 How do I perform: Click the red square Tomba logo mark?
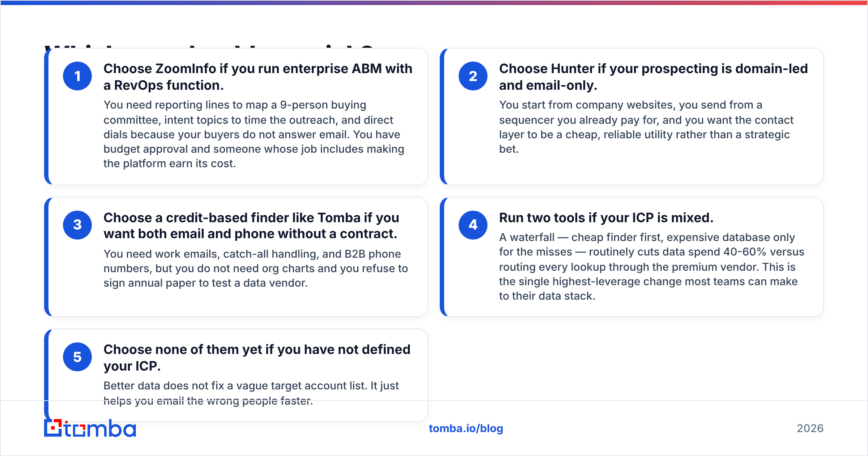[x=53, y=428]
